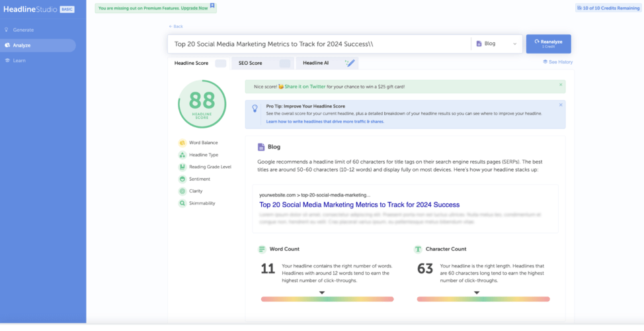Click the Skimmability magnifier icon
Viewport: 644px width, 331px height.
click(182, 203)
